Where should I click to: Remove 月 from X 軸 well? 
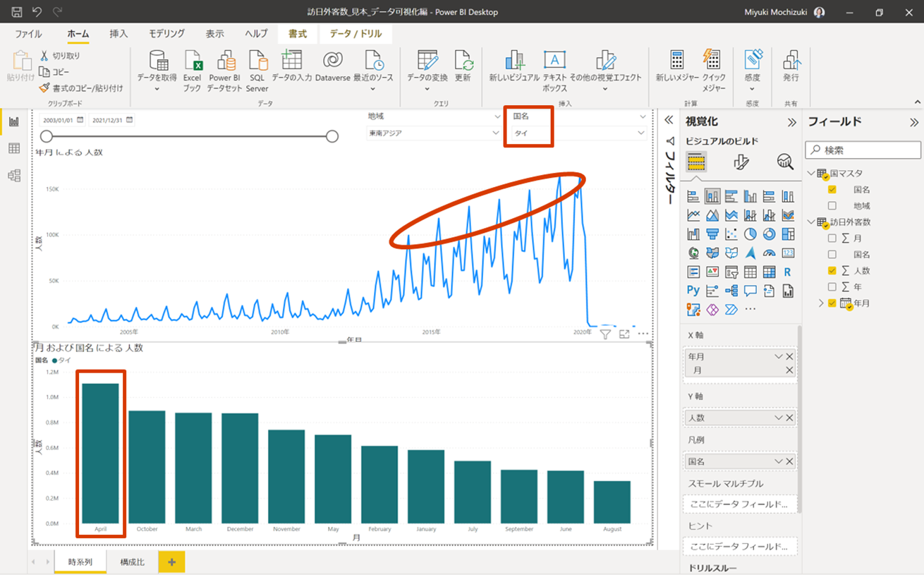click(789, 370)
